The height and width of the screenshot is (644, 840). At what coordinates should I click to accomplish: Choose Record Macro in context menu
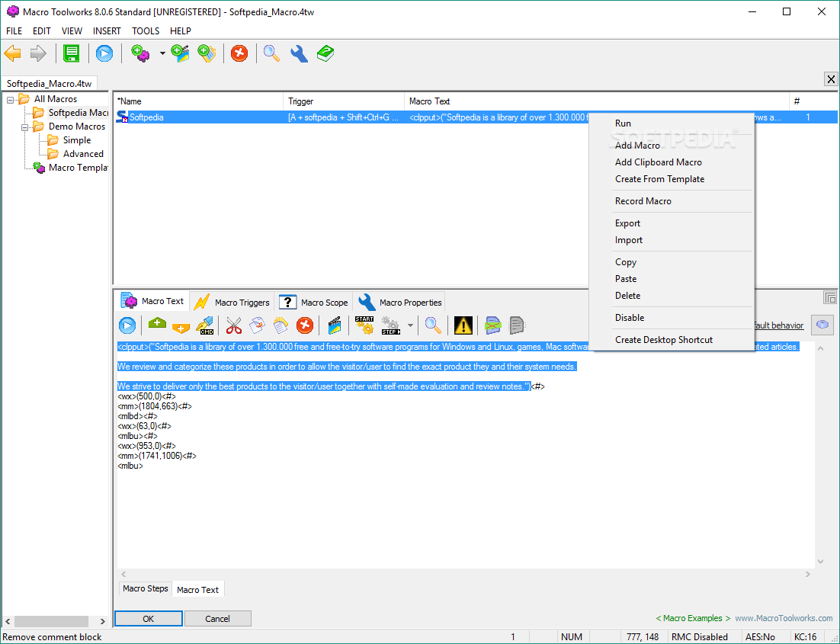(x=672, y=201)
